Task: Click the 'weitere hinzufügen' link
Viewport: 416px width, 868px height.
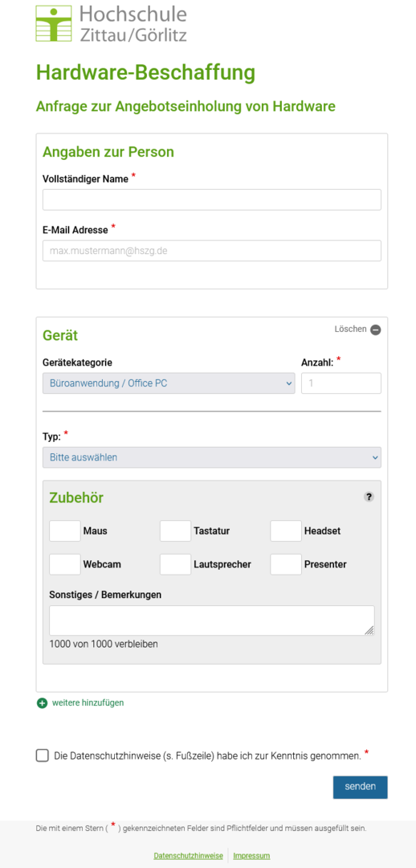Action: coord(88,703)
